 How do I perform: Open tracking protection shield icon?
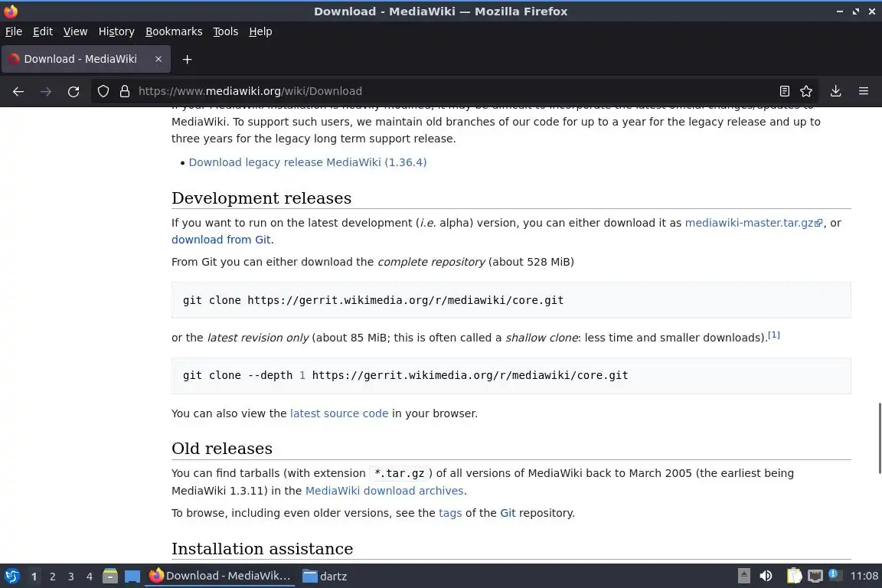click(103, 91)
